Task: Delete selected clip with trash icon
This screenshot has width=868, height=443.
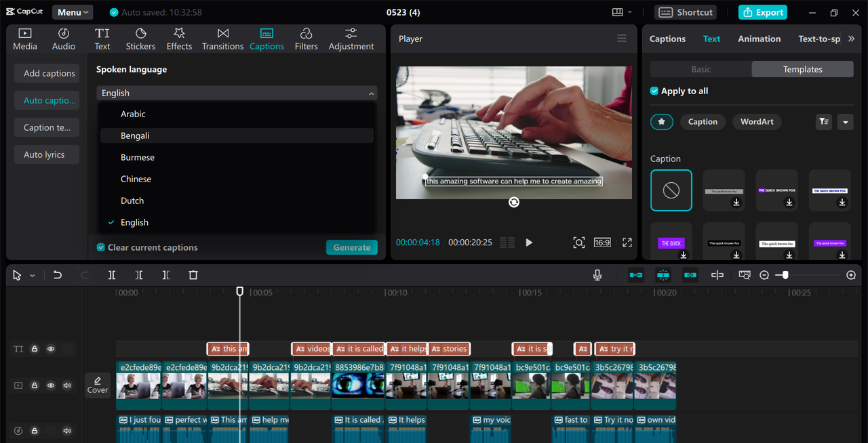Action: [193, 275]
